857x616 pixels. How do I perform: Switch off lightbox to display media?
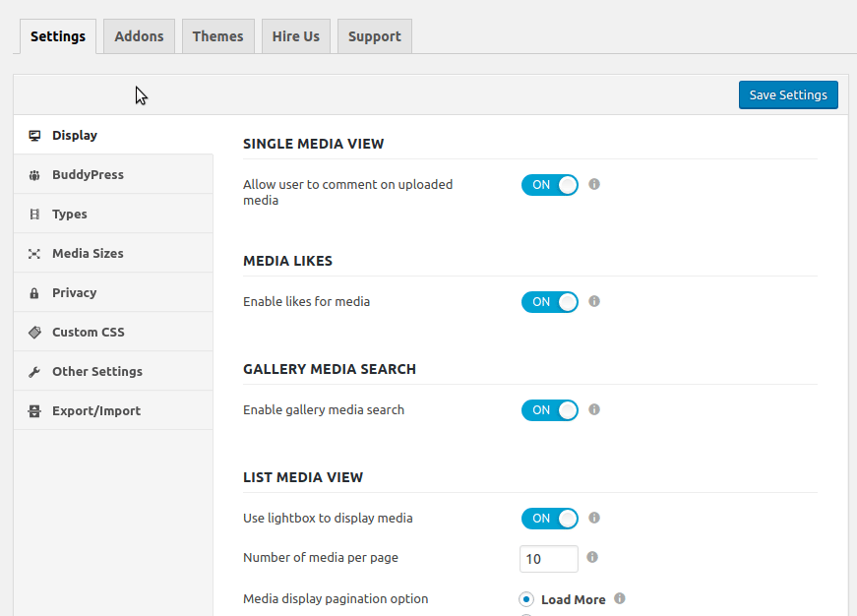click(549, 519)
